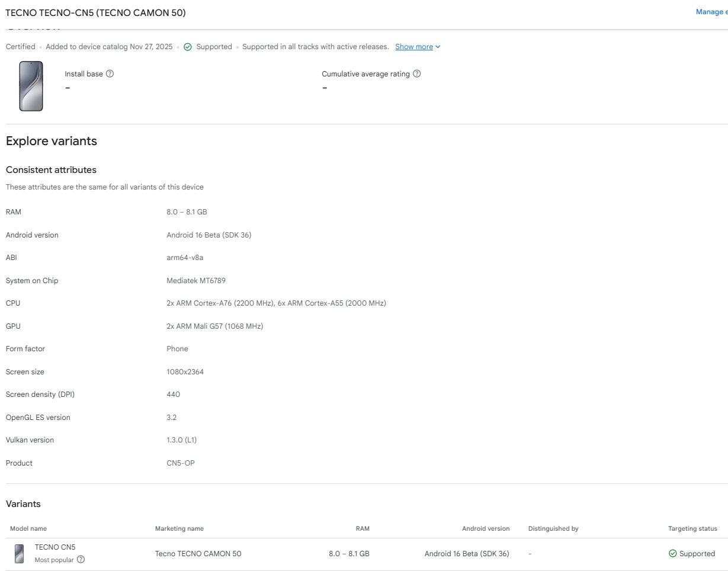Viewport: 728px width, 571px height.
Task: Click the Cumulative average rating help icon
Action: click(x=416, y=74)
